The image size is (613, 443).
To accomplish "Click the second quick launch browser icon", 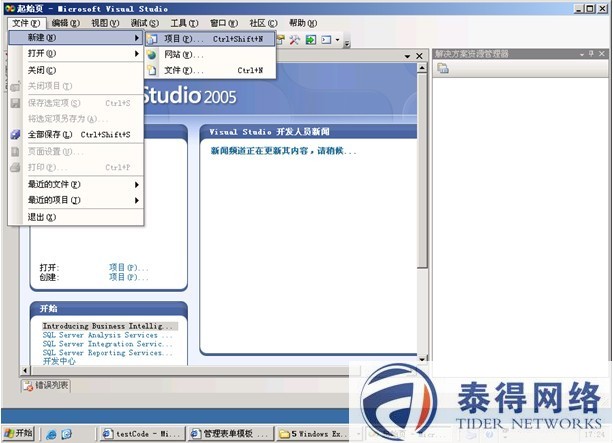I will [67, 434].
